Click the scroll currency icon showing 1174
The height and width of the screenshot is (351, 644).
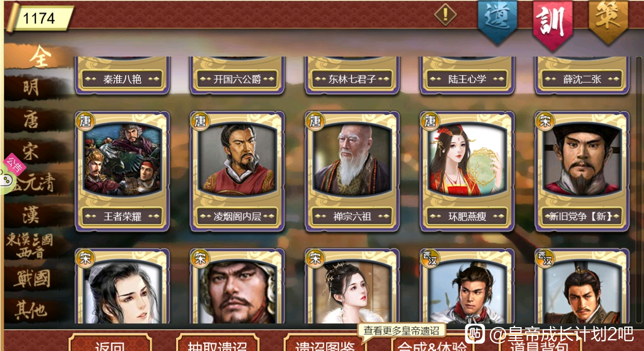tap(39, 18)
